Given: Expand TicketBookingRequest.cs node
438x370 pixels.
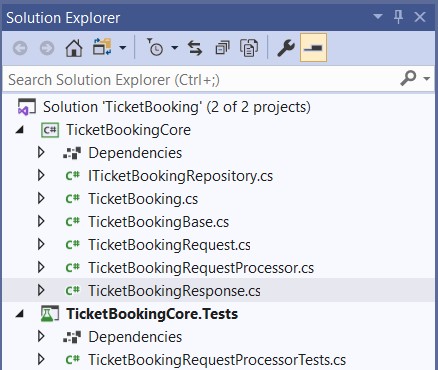Looking at the screenshot, I should (x=41, y=245).
